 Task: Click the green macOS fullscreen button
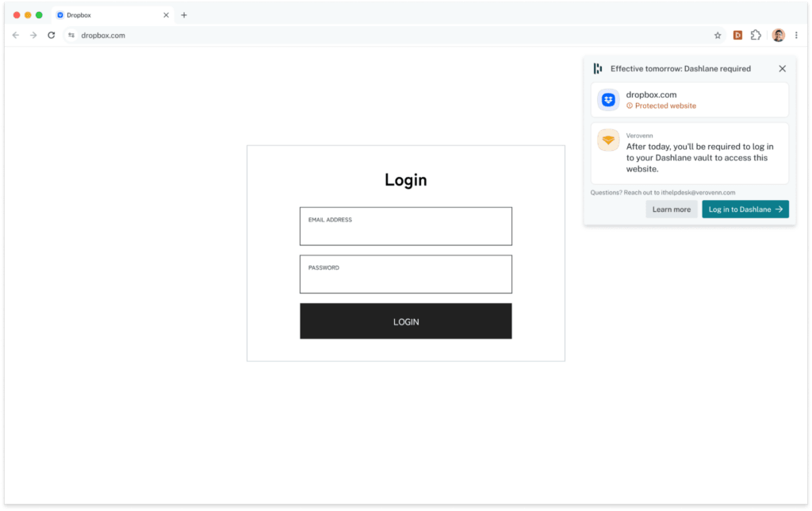[39, 15]
